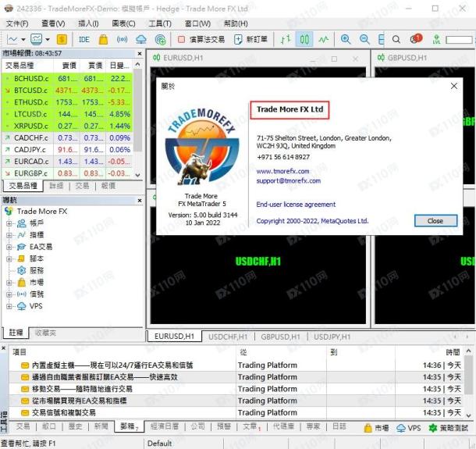Open the 工具(T) menu
476x449 pixels.
(x=160, y=23)
